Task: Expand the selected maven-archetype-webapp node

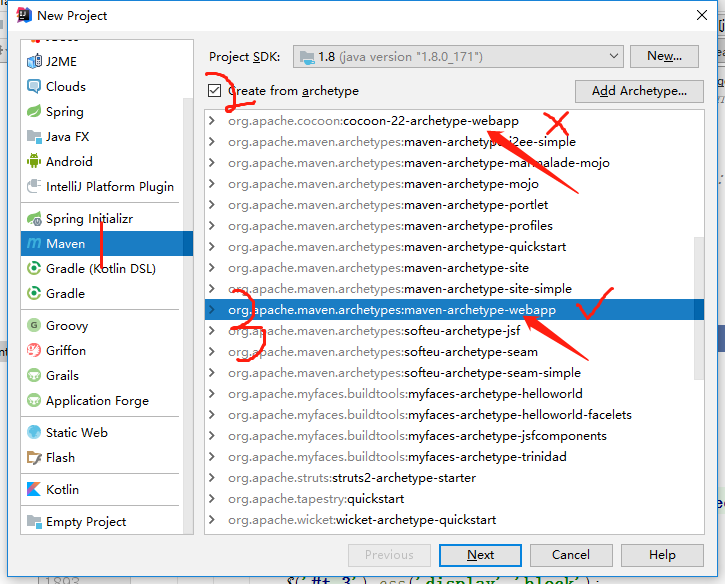Action: click(x=212, y=310)
